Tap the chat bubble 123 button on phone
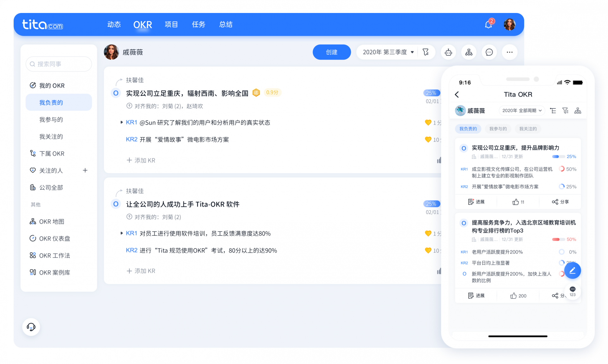This screenshot has width=608, height=364. pyautogui.click(x=573, y=291)
